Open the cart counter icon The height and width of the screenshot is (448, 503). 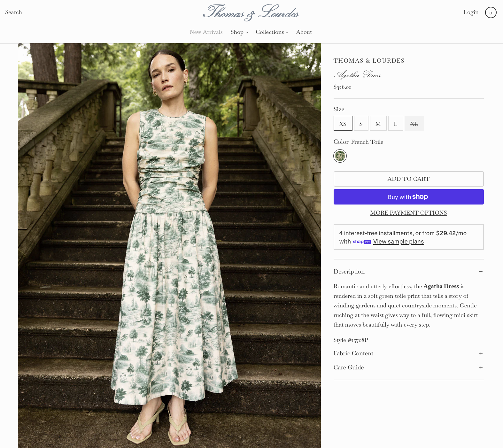[x=491, y=12]
